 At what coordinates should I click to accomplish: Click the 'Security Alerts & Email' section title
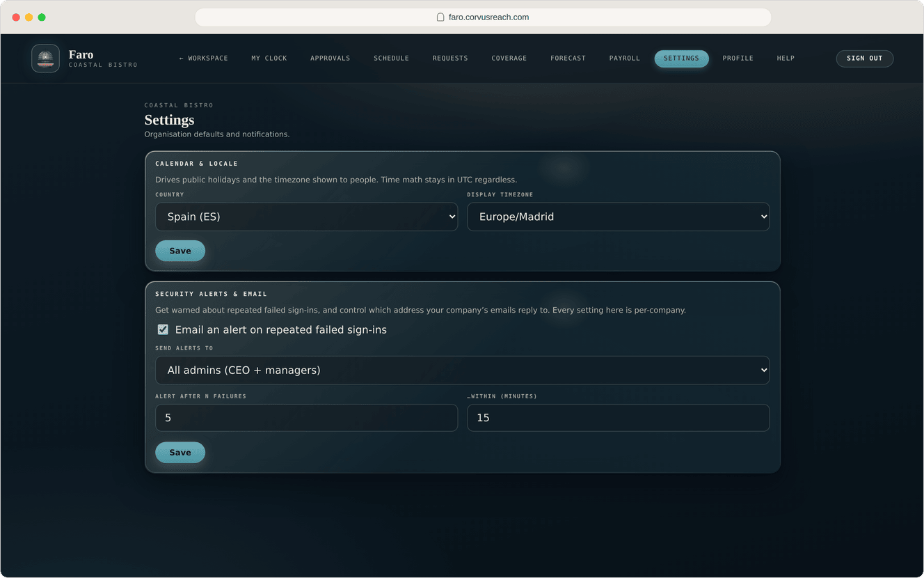212,294
